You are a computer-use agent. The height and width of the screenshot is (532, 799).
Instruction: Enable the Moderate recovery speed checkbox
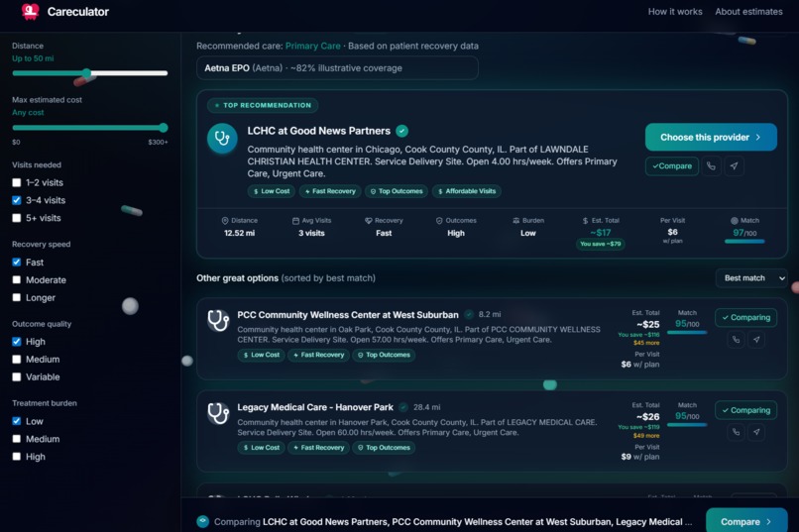[x=17, y=280]
